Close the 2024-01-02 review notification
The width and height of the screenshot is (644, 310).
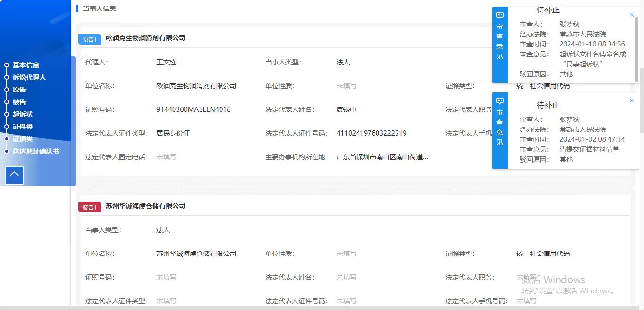coord(631,100)
